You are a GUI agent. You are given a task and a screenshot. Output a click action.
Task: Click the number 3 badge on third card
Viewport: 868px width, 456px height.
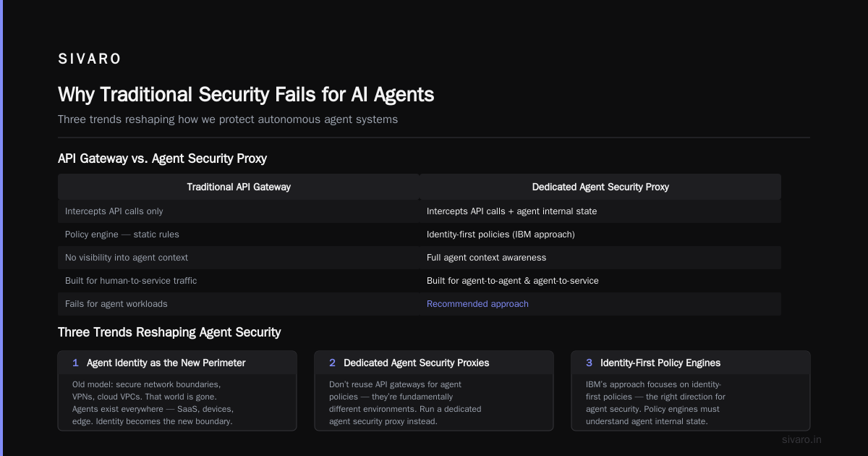pyautogui.click(x=589, y=363)
